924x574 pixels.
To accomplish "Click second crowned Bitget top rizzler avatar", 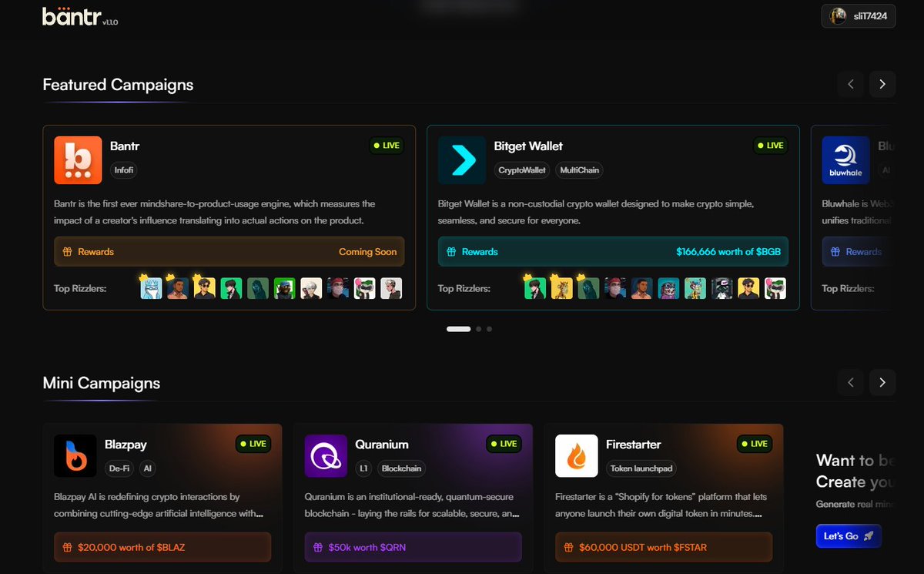I will pyautogui.click(x=561, y=287).
